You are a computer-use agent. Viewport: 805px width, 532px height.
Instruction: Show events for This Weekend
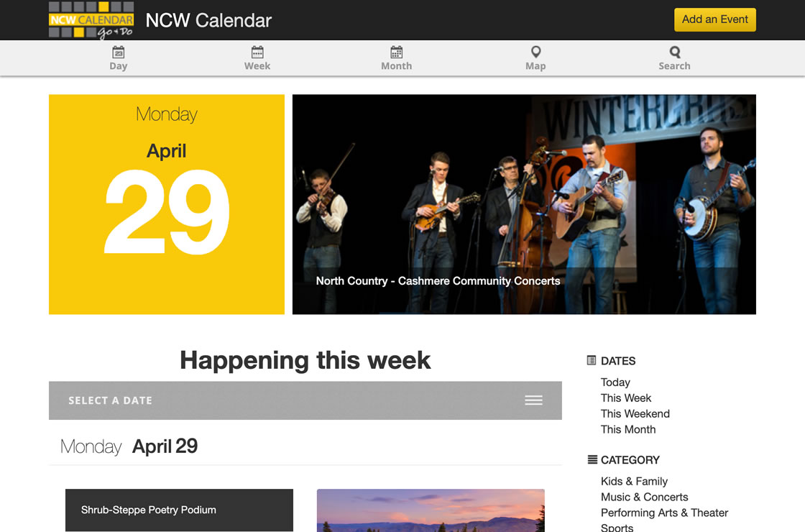635,414
